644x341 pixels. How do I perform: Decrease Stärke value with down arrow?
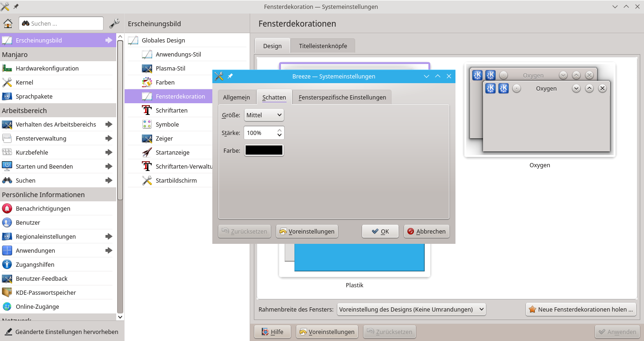(280, 135)
